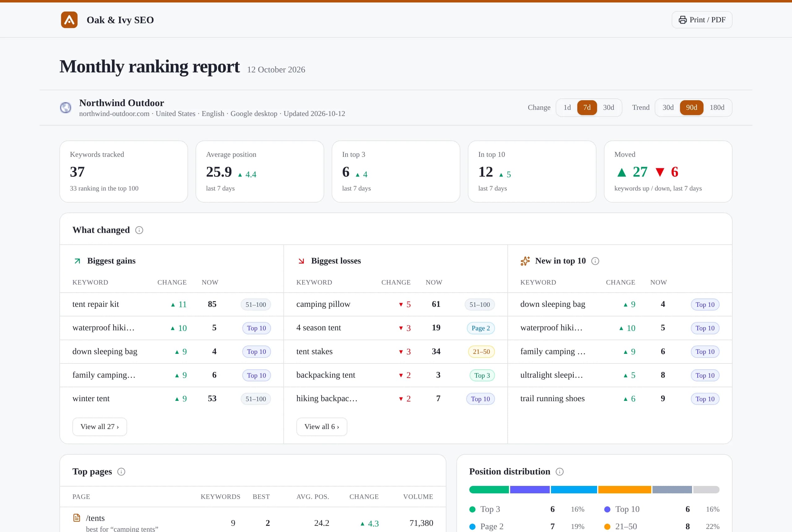The image size is (792, 532).
Task: Click the Top pages VOLUME column header
Action: click(418, 496)
